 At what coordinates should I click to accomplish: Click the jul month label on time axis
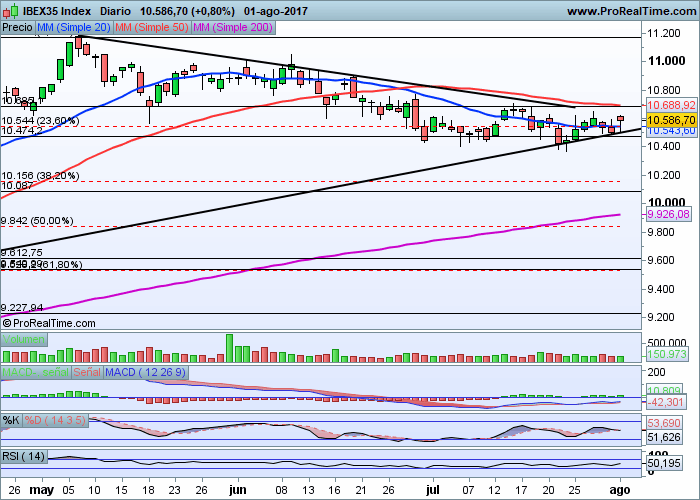click(433, 490)
